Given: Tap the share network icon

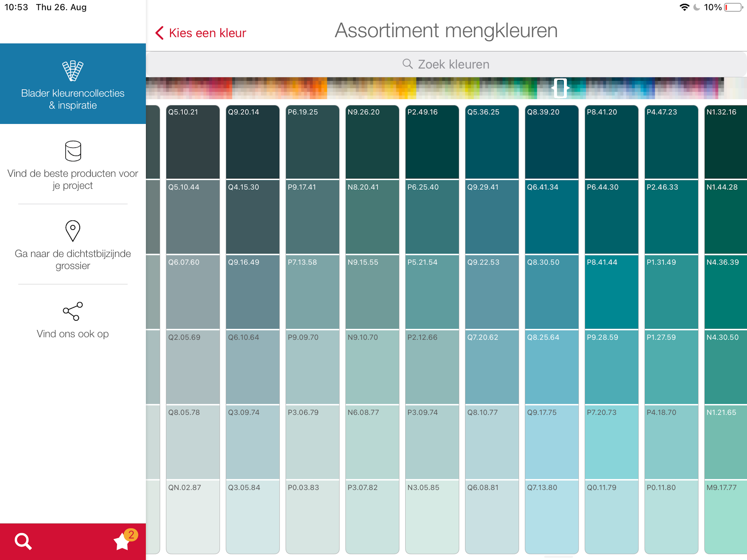Looking at the screenshot, I should pos(73,311).
